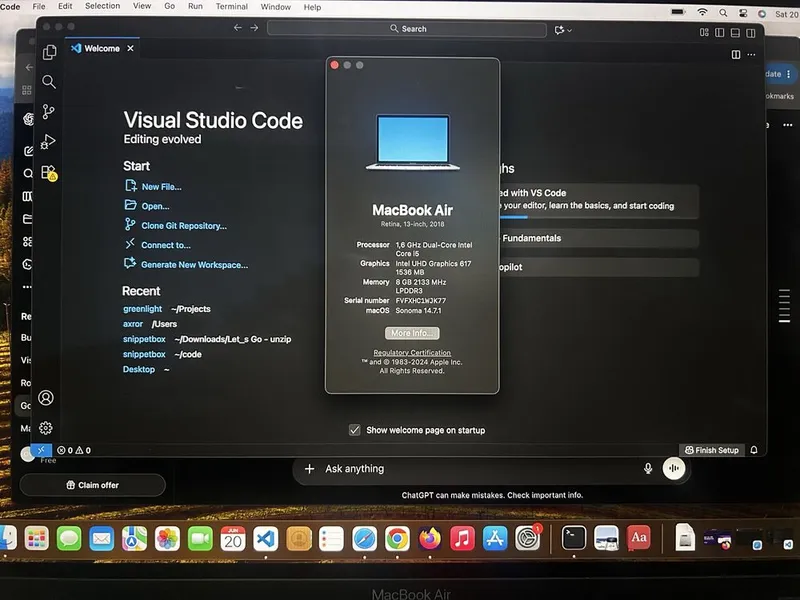
Task: Open recent snippetbox in ~/code
Action: 144,354
